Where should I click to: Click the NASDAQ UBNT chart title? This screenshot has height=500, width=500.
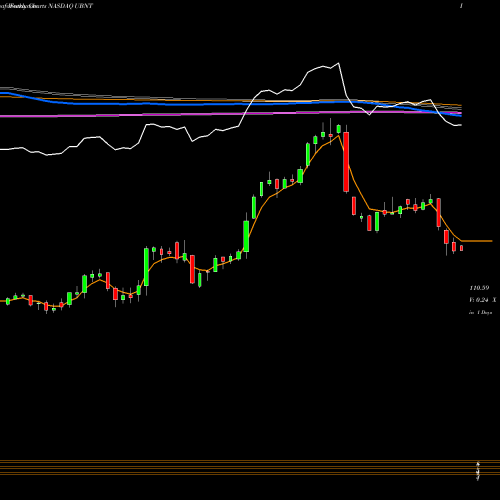coord(71,6)
